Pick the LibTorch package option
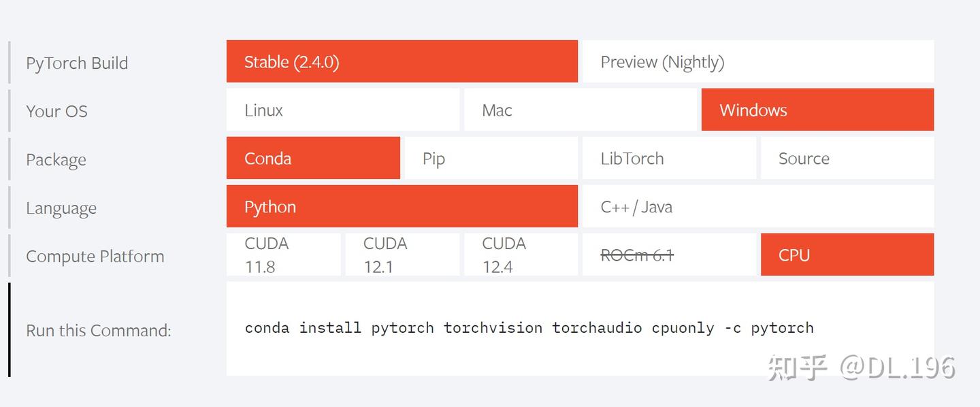 [x=668, y=159]
